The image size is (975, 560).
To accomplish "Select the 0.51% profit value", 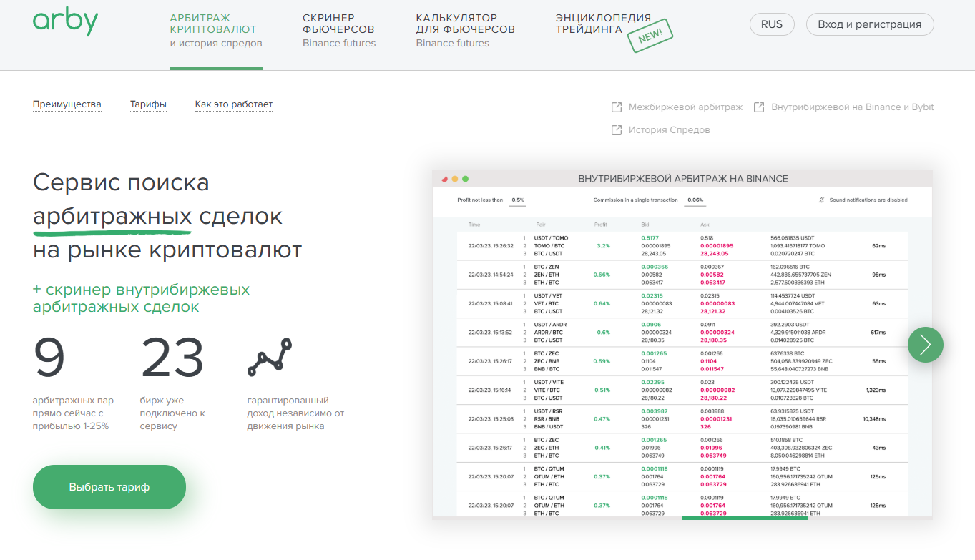I will coord(602,390).
